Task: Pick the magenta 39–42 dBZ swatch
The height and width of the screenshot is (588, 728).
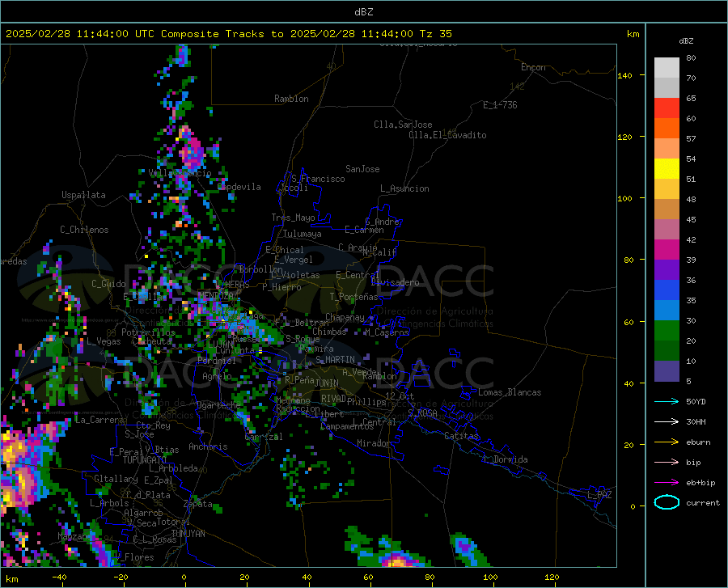Action: [x=667, y=250]
